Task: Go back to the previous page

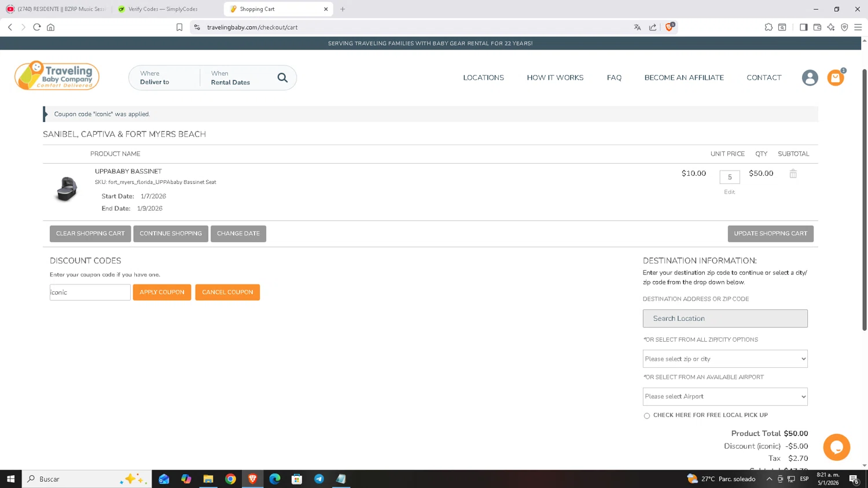Action: click(x=10, y=27)
